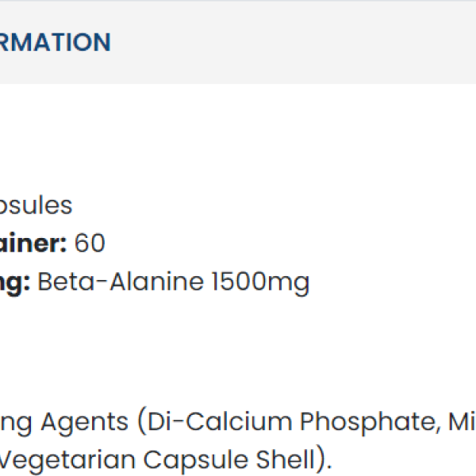Viewport: 476px width, 476px height.
Task: Click the RMATION section heading
Action: [54, 42]
